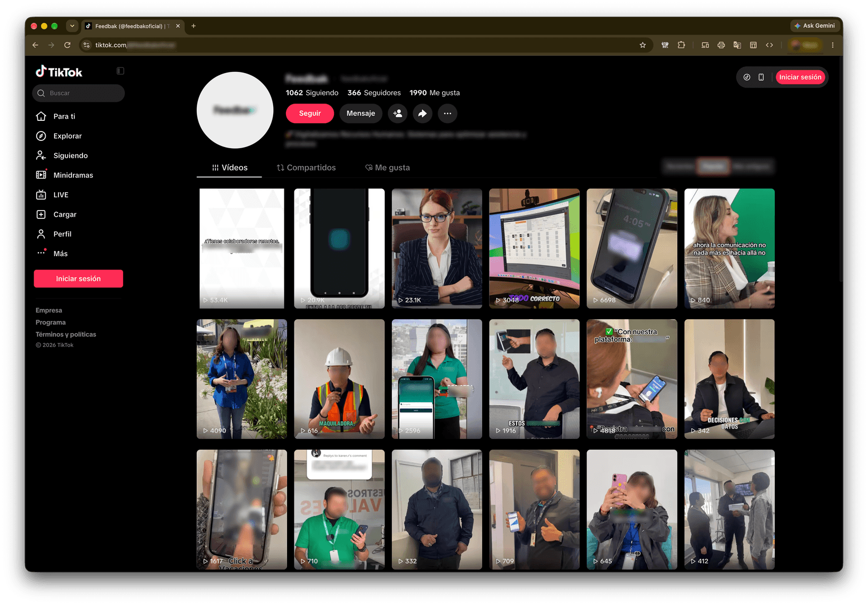The width and height of the screenshot is (868, 605).
Task: Open the video with 840 views
Action: (730, 248)
